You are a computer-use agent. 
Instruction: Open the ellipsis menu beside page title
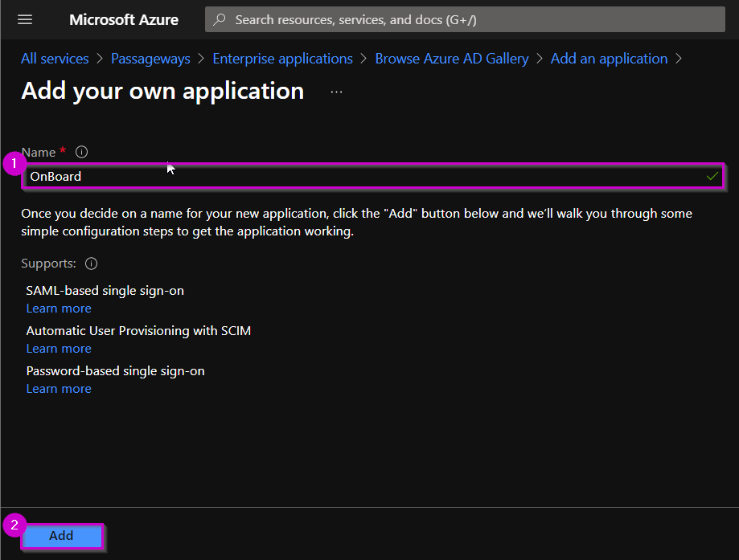click(x=336, y=92)
